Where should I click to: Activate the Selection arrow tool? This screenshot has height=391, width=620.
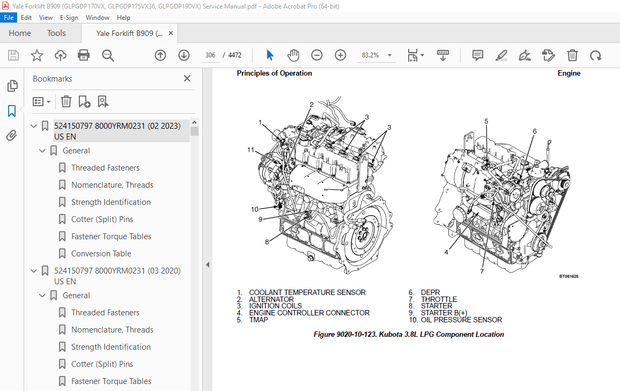(x=270, y=55)
